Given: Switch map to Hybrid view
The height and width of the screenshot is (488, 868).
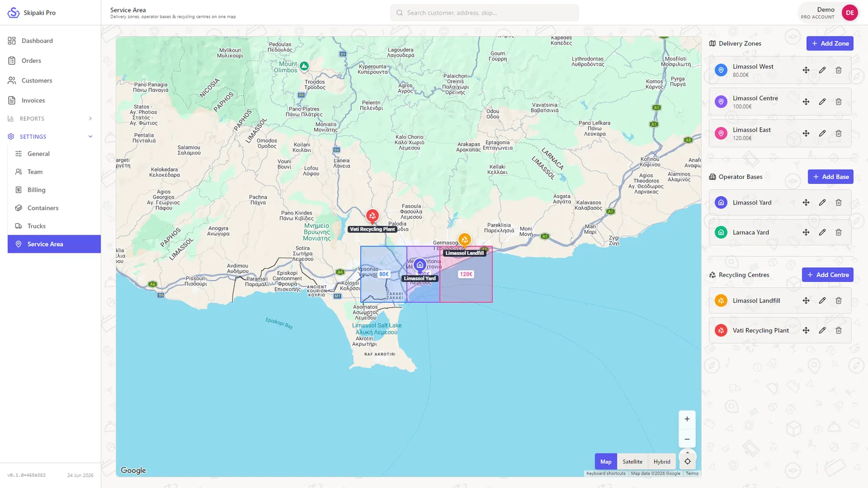Looking at the screenshot, I should click(662, 461).
